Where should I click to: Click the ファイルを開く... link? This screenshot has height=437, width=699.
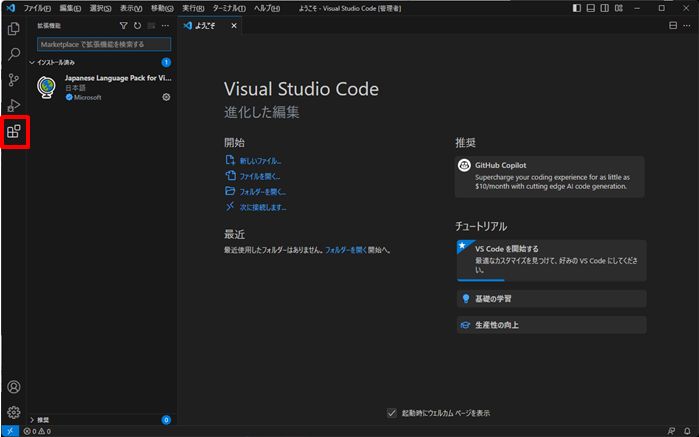tap(260, 177)
